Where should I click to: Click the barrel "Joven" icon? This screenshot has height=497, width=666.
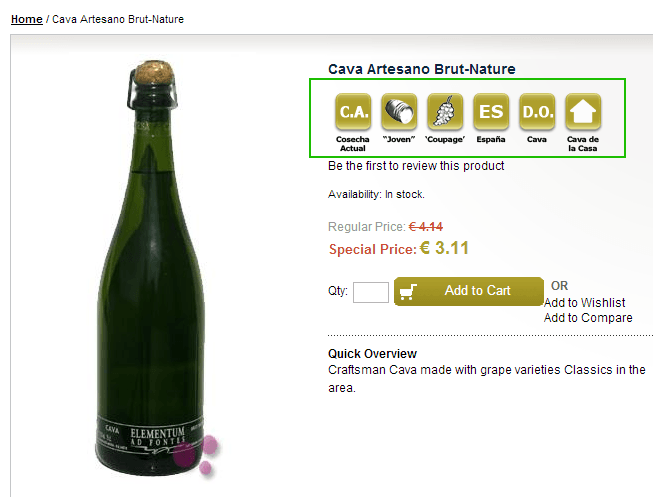coord(399,112)
